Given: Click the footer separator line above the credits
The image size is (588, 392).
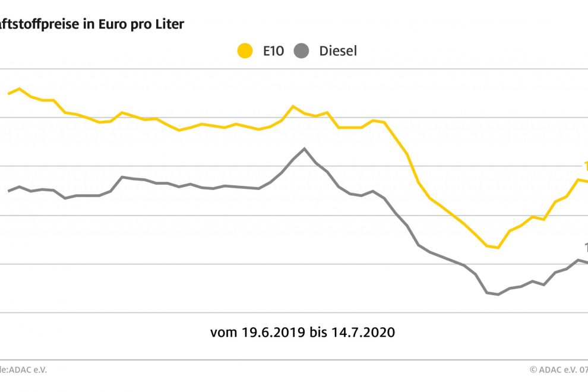Looking at the screenshot, I should [297, 359].
